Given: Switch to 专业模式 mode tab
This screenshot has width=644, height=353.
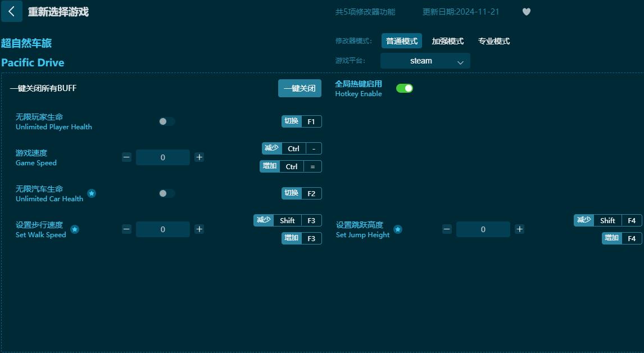Looking at the screenshot, I should tap(494, 41).
